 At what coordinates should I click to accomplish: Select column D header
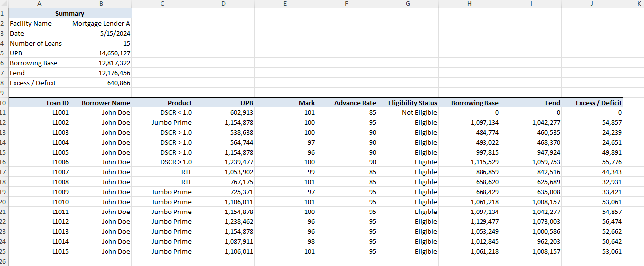(223, 4)
